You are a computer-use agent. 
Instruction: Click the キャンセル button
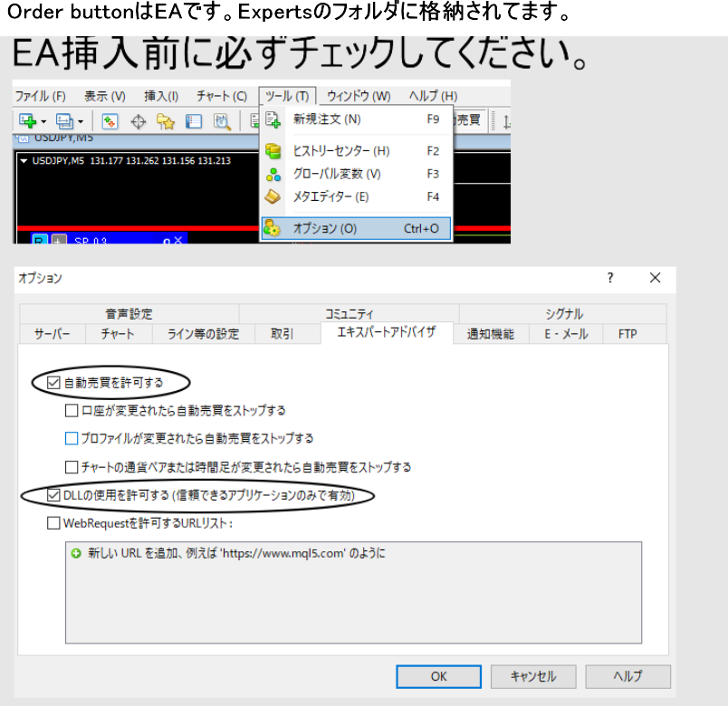[532, 676]
